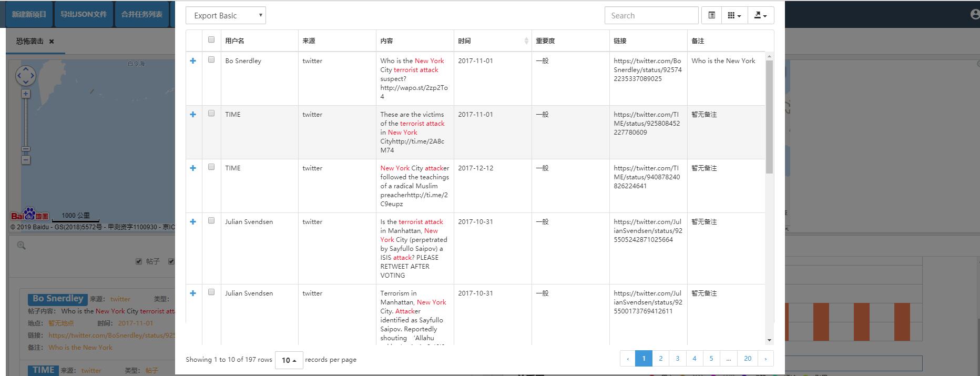This screenshot has width=980, height=376.
Task: Open TIME status/925808452227780609 link
Action: (x=647, y=124)
